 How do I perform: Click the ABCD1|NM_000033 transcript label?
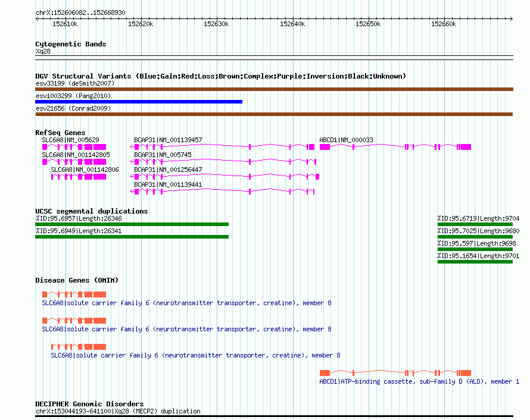346,140
